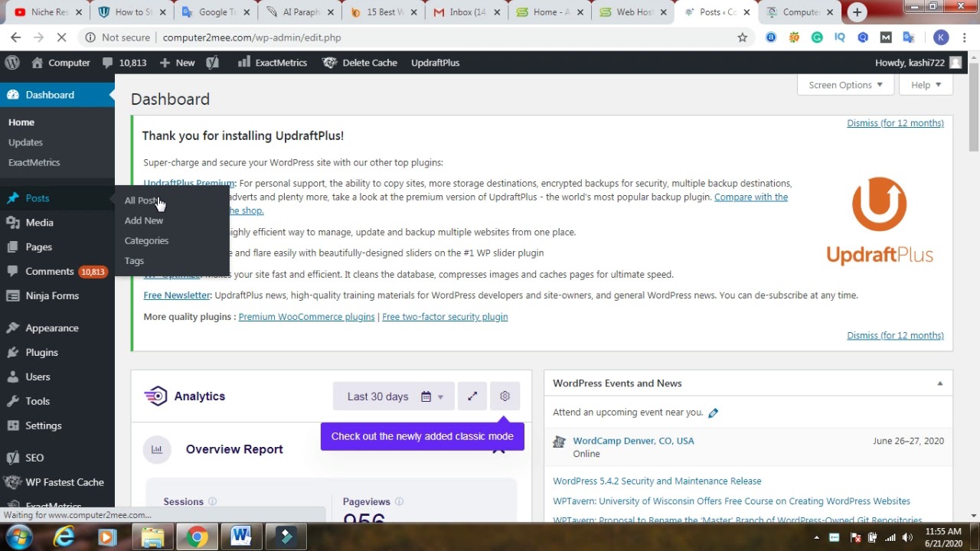
Task: Open Updates under Dashboard
Action: [x=25, y=142]
